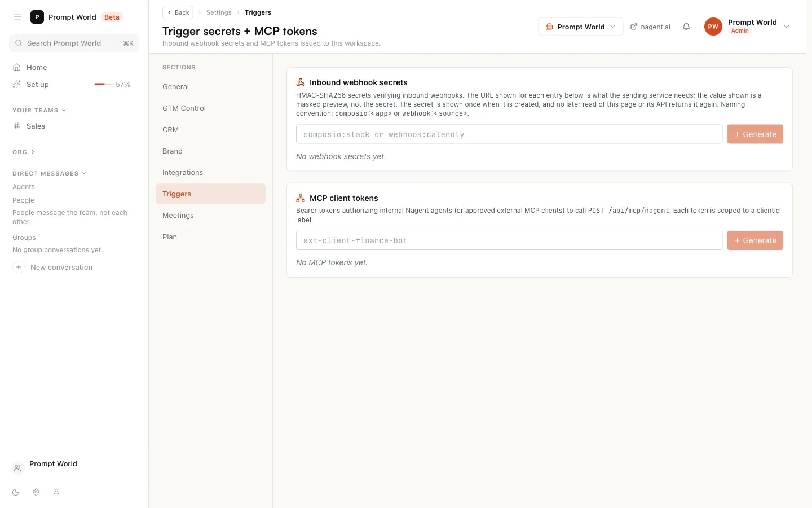The width and height of the screenshot is (812, 508).
Task: Open the Set up checklist
Action: (38, 84)
